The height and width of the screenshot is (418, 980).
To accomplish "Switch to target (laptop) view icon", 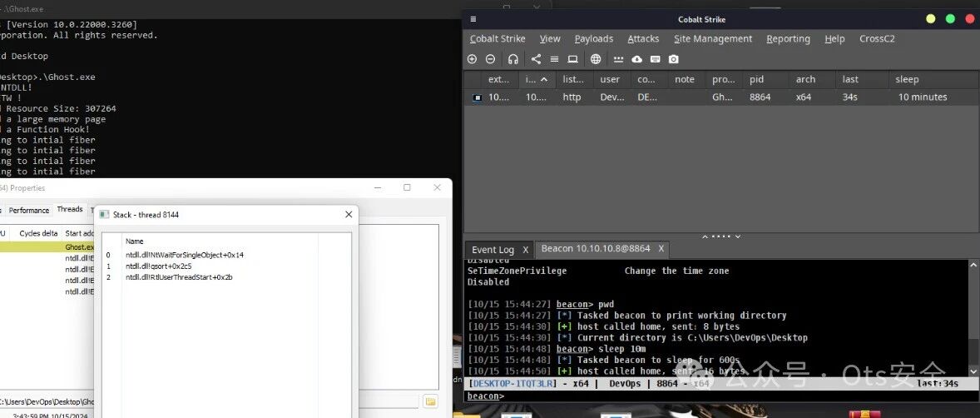I will coord(572,59).
